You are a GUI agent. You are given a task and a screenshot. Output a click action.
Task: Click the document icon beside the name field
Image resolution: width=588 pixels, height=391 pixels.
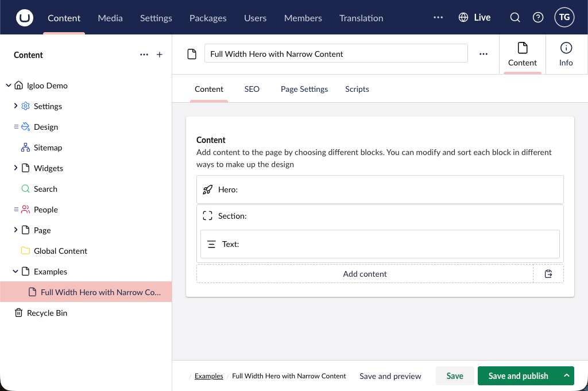[192, 54]
